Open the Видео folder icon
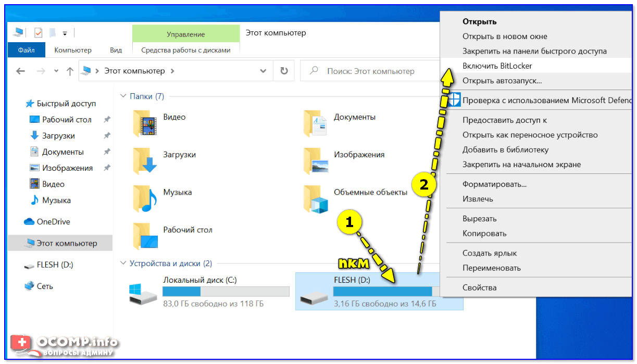Image resolution: width=637 pixels, height=364 pixels. point(145,123)
